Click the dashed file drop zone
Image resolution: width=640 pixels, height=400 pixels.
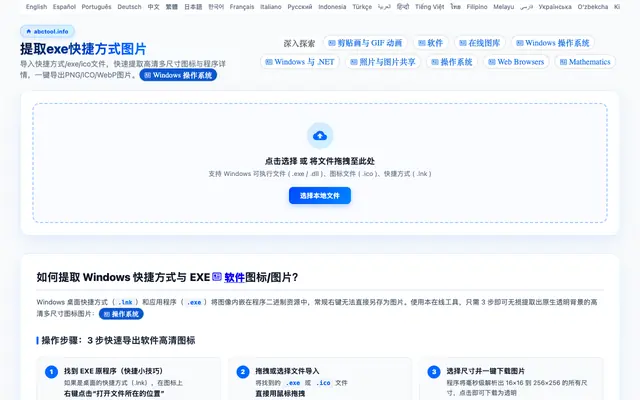point(320,163)
